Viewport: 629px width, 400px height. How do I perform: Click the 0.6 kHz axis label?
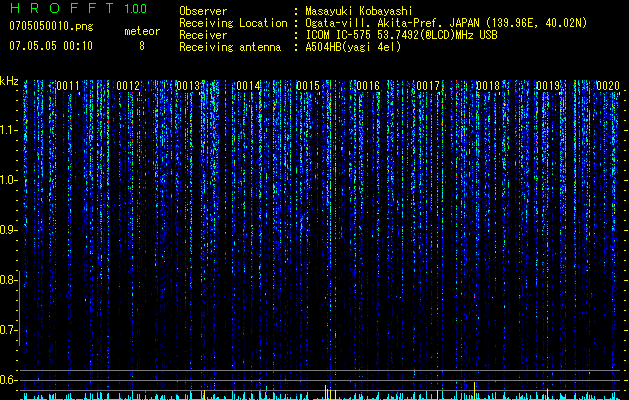pos(8,380)
